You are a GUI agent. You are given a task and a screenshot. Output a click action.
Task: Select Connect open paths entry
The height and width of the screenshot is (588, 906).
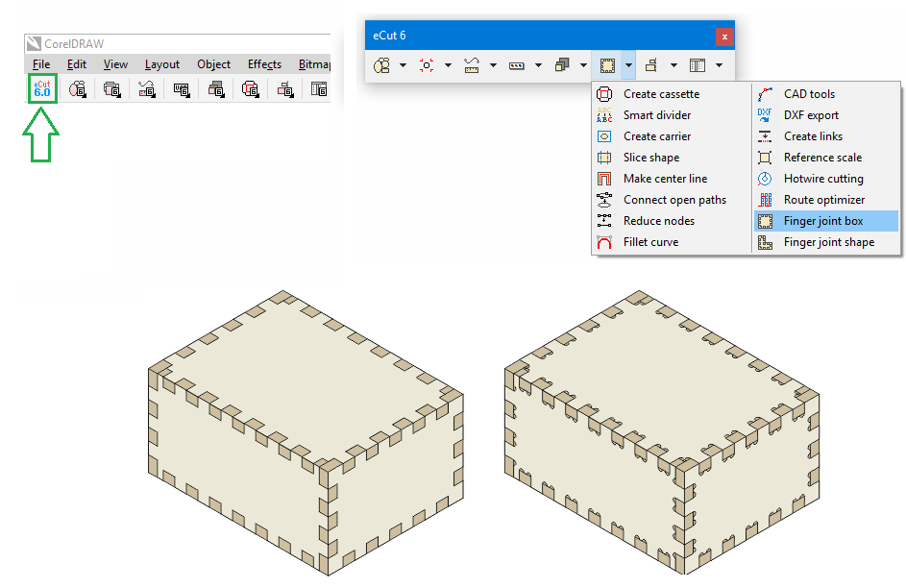[x=674, y=200]
